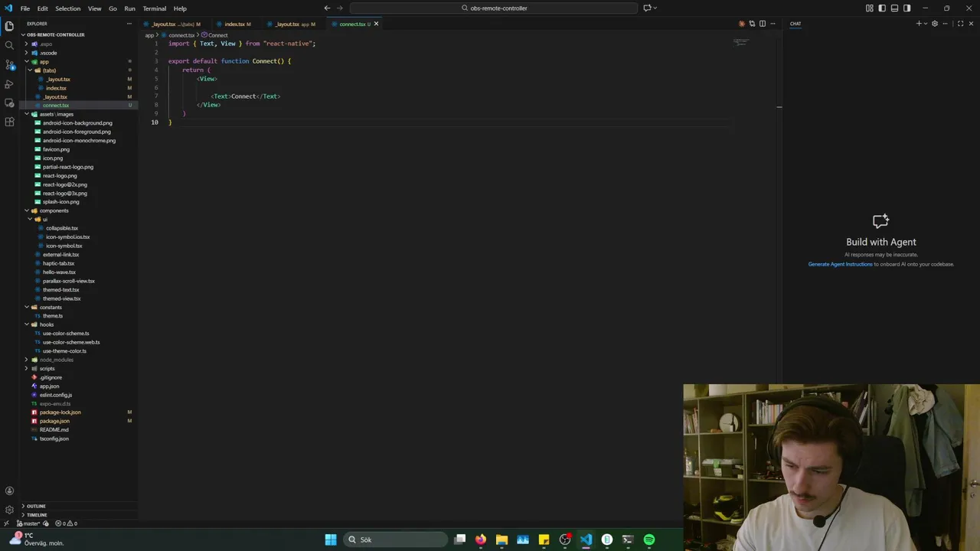This screenshot has height=551, width=980.
Task: Open editor more actions ellipsis
Action: coord(772,24)
